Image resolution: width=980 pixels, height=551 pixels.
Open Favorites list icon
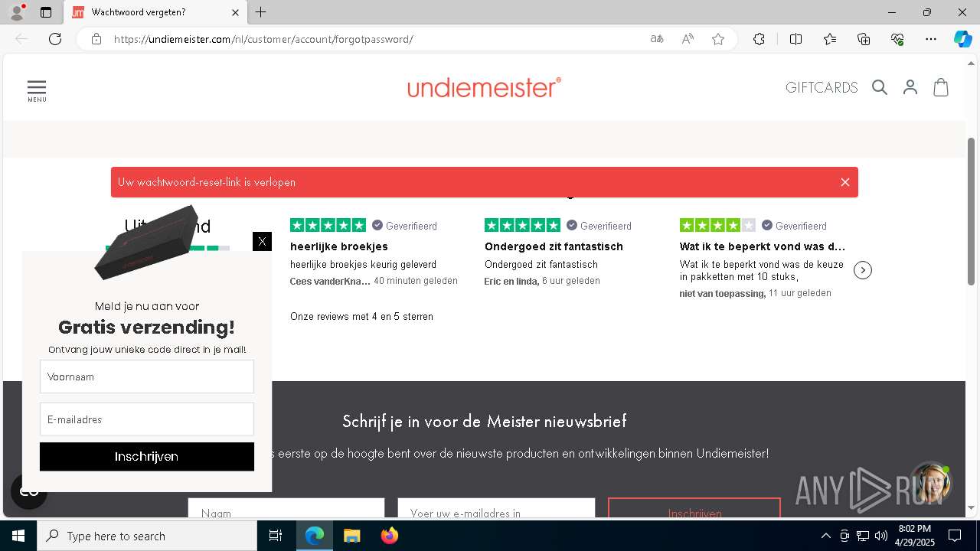pyautogui.click(x=830, y=39)
